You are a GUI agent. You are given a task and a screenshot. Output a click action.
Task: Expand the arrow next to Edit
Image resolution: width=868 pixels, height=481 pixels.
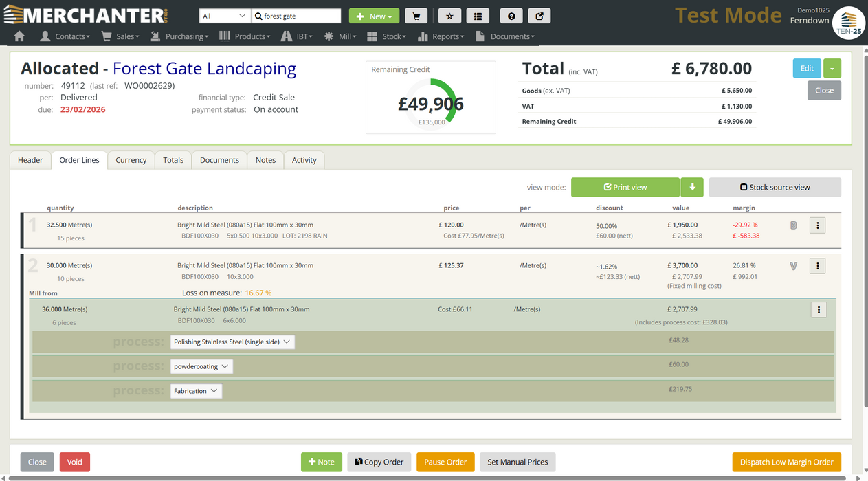click(832, 68)
